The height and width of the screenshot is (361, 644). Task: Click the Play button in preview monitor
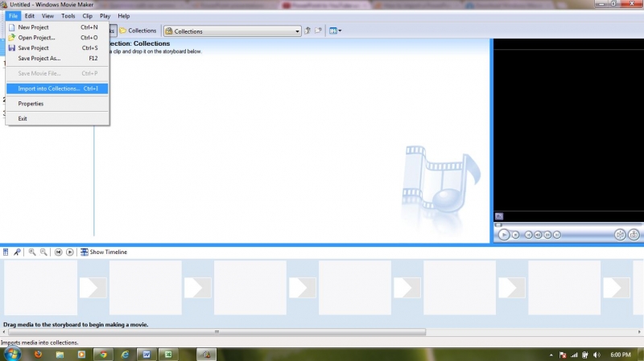(504, 235)
